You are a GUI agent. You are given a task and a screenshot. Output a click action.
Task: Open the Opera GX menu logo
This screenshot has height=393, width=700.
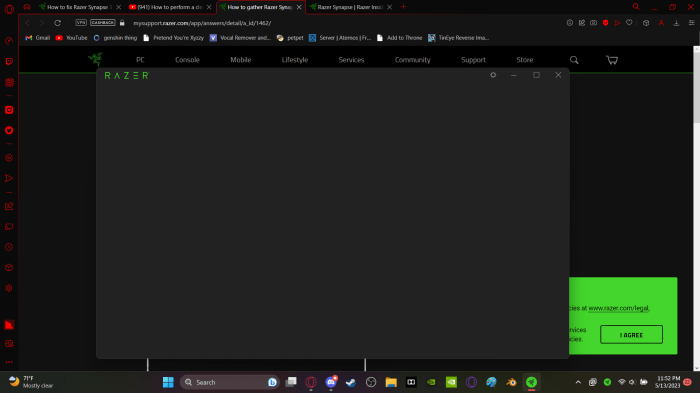9,8
